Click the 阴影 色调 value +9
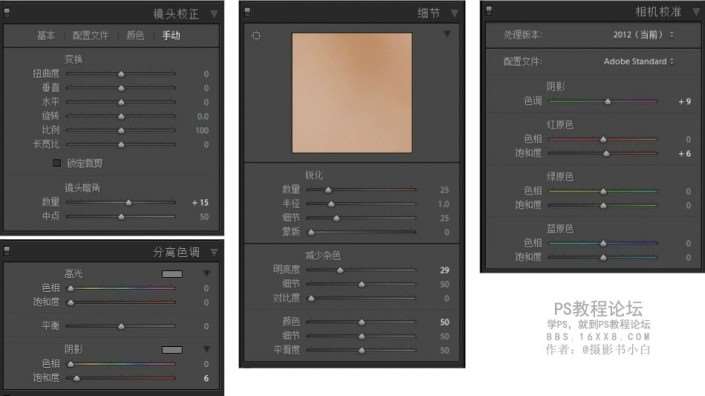The height and width of the screenshot is (396, 705). pos(684,102)
